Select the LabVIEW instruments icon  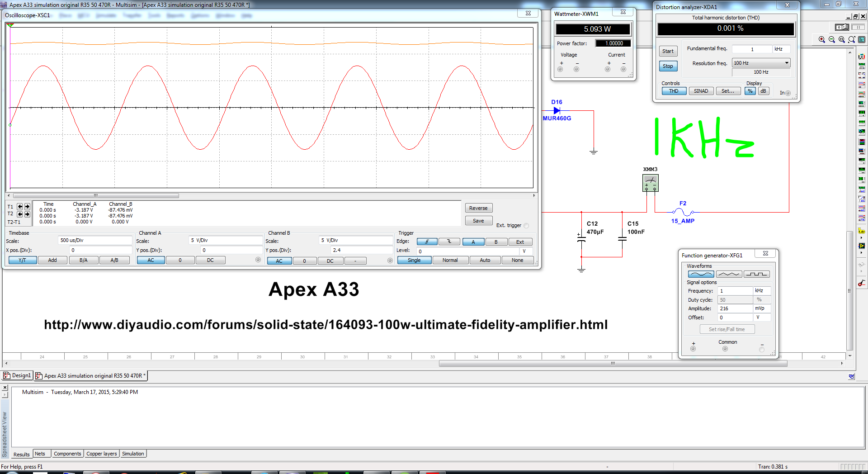pyautogui.click(x=862, y=246)
